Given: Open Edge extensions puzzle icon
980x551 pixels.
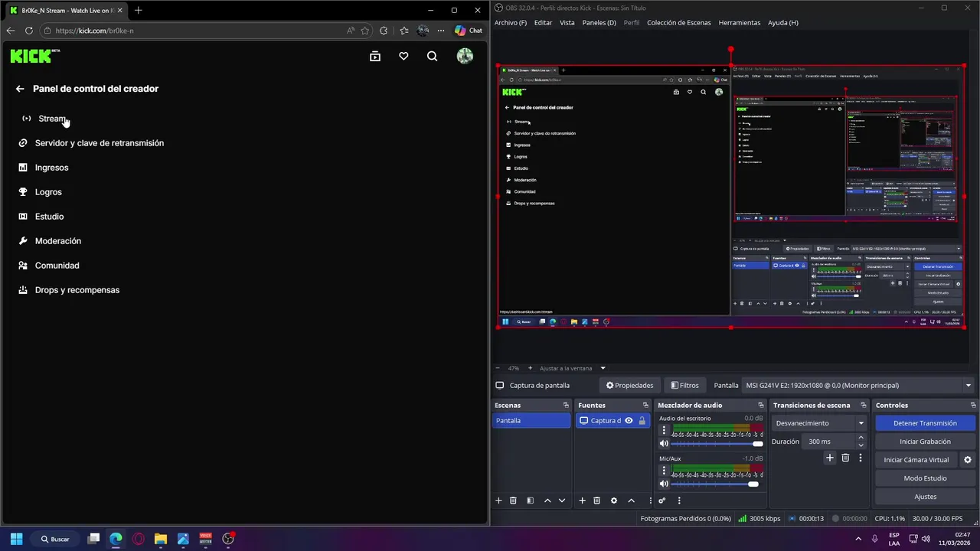Looking at the screenshot, I should [x=384, y=31].
